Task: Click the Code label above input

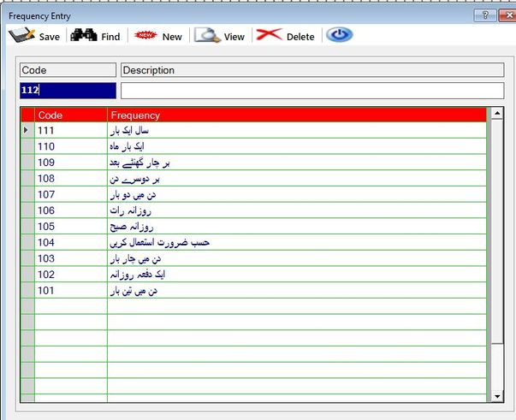Action: pyautogui.click(x=68, y=70)
